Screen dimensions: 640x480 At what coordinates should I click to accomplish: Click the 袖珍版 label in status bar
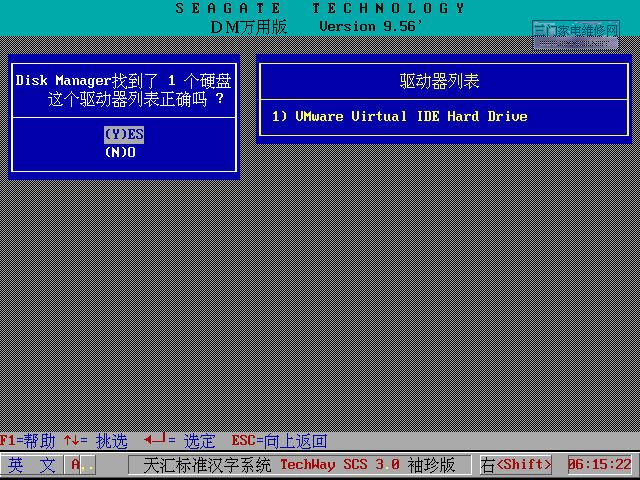tap(432, 465)
